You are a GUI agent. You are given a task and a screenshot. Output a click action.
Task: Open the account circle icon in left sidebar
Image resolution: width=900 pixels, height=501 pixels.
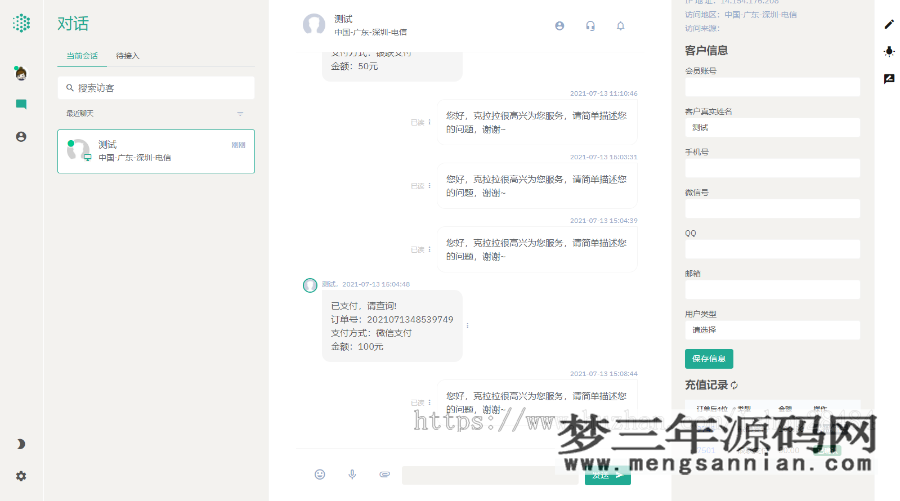21,137
